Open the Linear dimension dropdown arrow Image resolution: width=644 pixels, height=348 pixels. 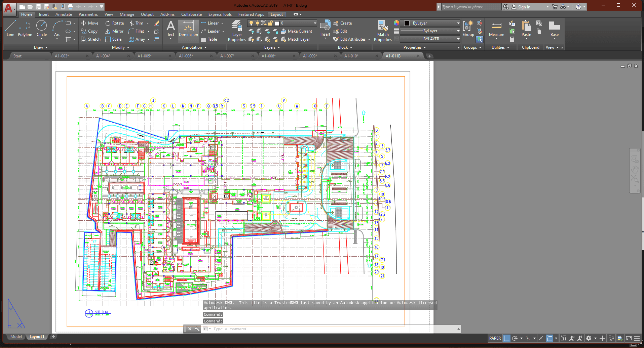222,23
